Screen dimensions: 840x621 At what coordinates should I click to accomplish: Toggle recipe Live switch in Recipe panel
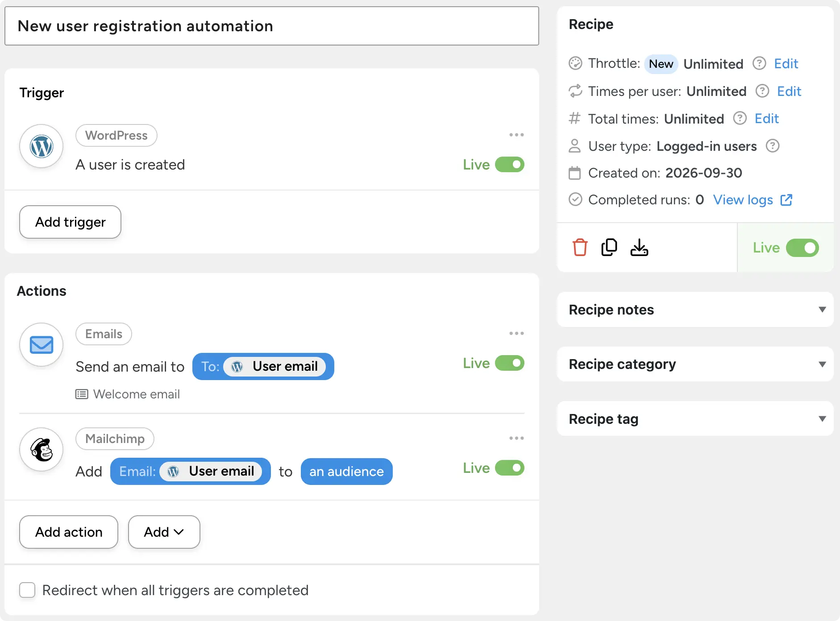pyautogui.click(x=803, y=248)
